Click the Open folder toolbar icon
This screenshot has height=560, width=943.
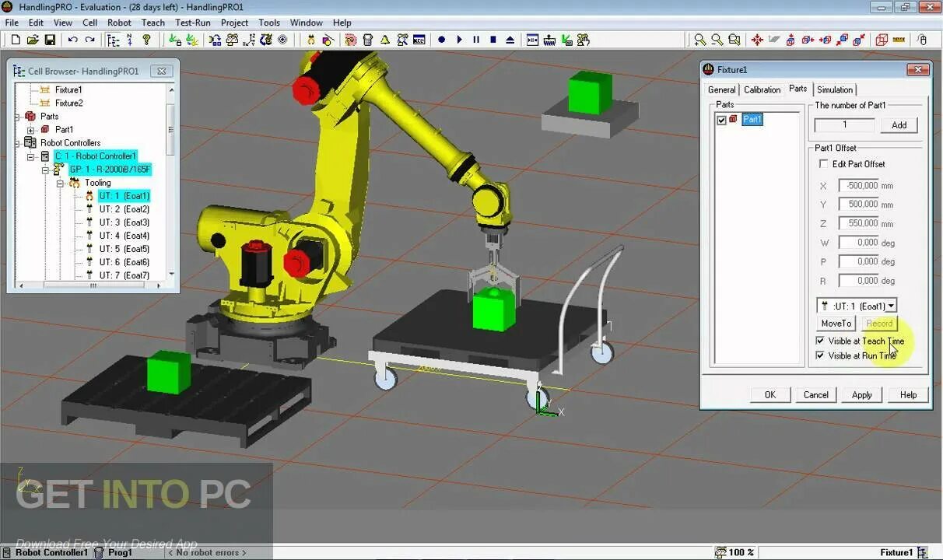[33, 40]
